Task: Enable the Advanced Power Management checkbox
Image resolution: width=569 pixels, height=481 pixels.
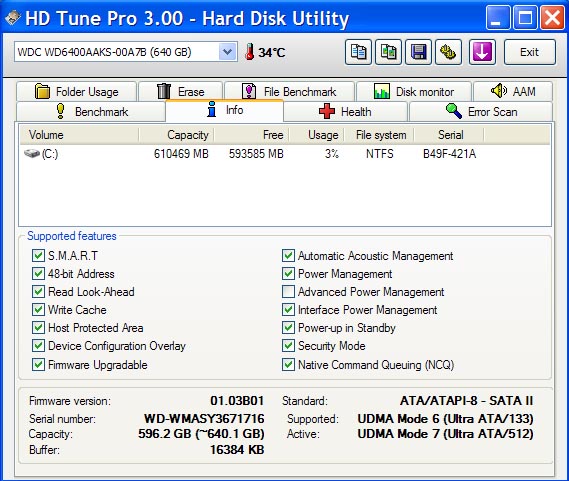Action: [288, 292]
